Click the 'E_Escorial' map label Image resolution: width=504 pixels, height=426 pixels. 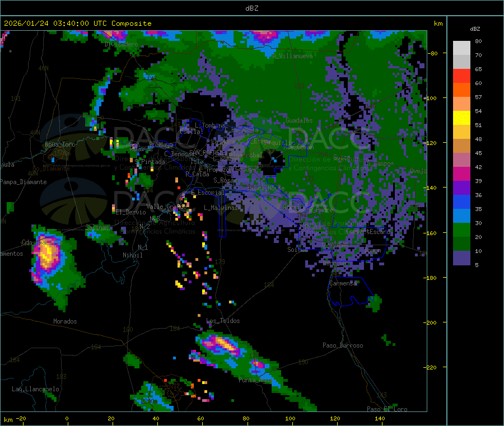click(208, 193)
